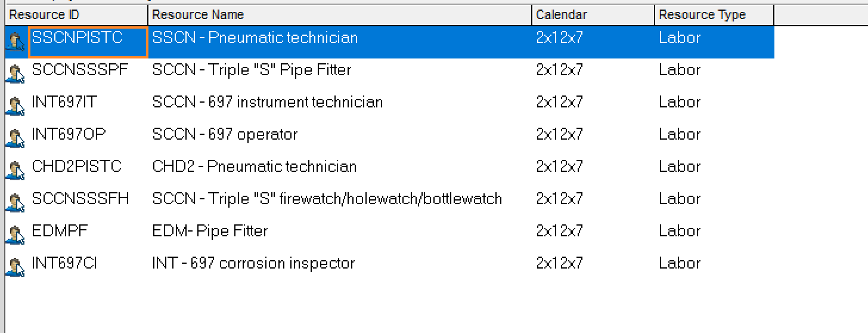
Task: Sort by the Resource ID column header
Action: pyautogui.click(x=76, y=15)
